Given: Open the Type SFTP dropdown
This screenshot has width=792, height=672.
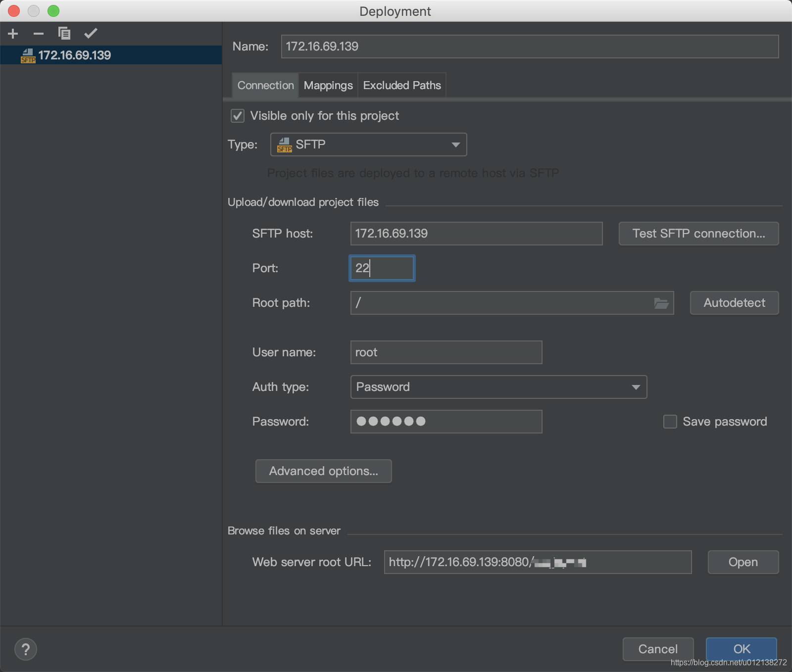Looking at the screenshot, I should pos(369,144).
